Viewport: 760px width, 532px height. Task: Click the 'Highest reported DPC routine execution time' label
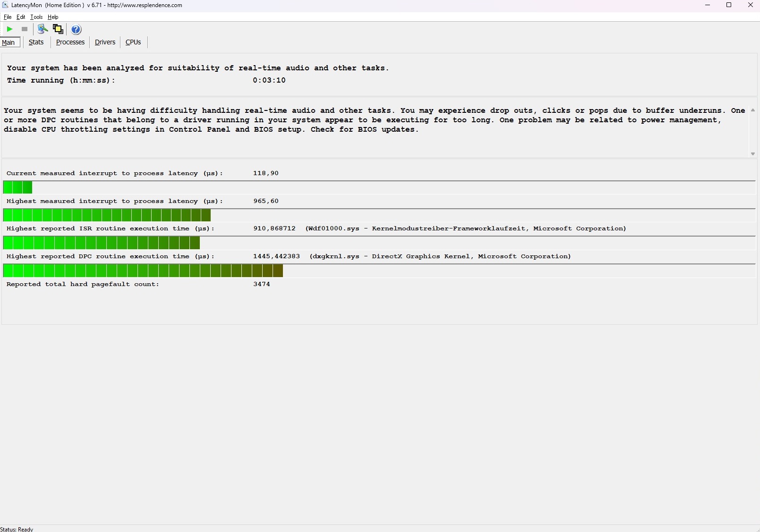(111, 256)
